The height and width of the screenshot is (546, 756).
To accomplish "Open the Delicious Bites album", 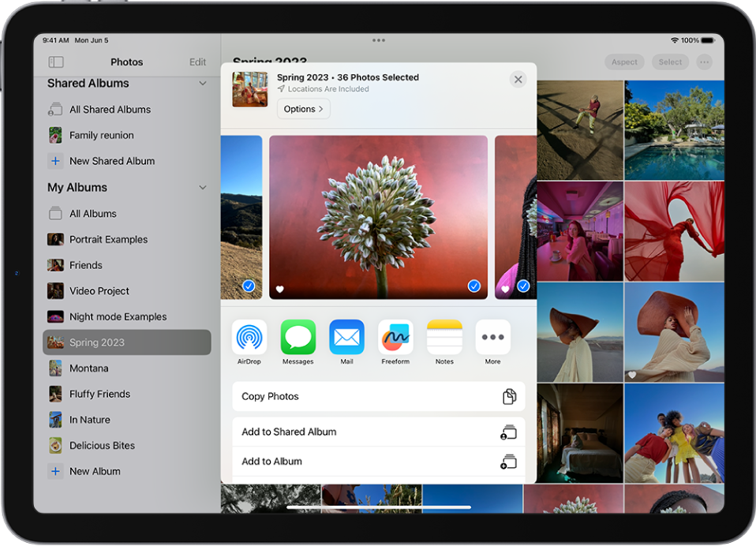I will click(101, 445).
